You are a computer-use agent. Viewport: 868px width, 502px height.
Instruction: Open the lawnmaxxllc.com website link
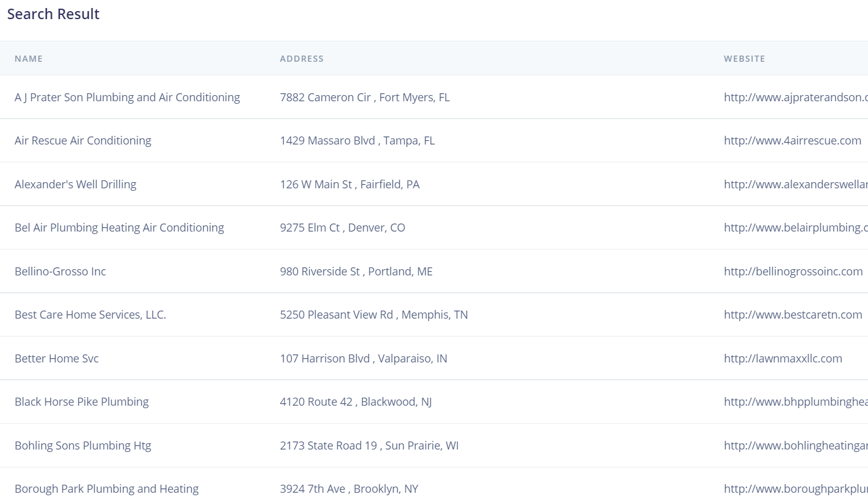[783, 359]
